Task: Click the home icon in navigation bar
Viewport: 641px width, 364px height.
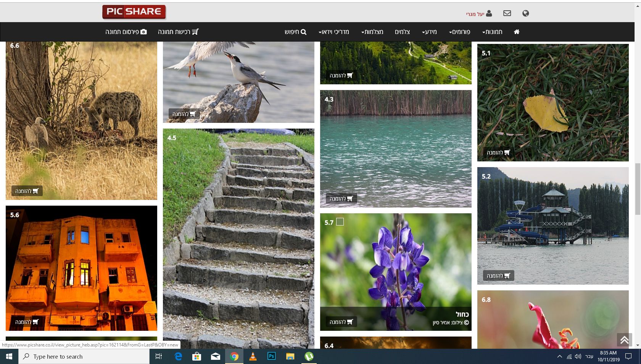Action: pyautogui.click(x=517, y=32)
